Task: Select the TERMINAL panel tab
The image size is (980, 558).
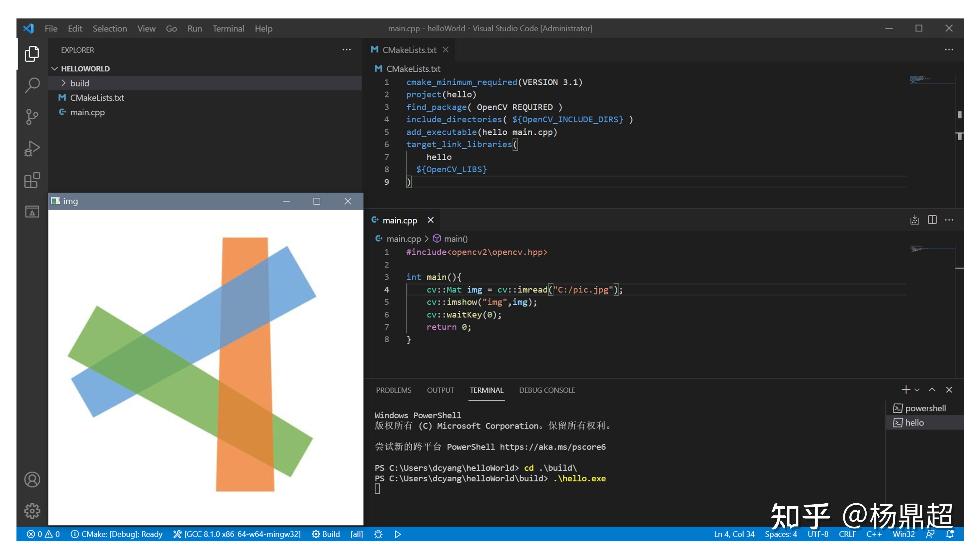Action: click(486, 390)
